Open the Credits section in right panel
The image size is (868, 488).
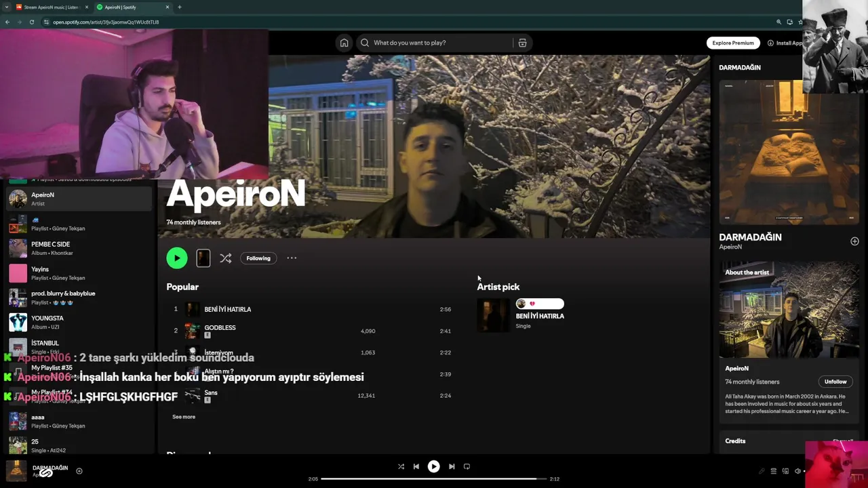735,441
